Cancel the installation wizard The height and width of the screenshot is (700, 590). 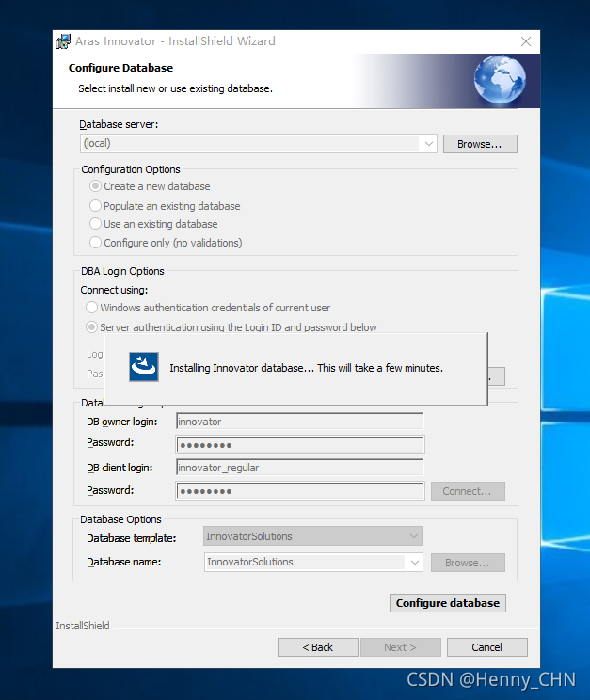(x=486, y=647)
